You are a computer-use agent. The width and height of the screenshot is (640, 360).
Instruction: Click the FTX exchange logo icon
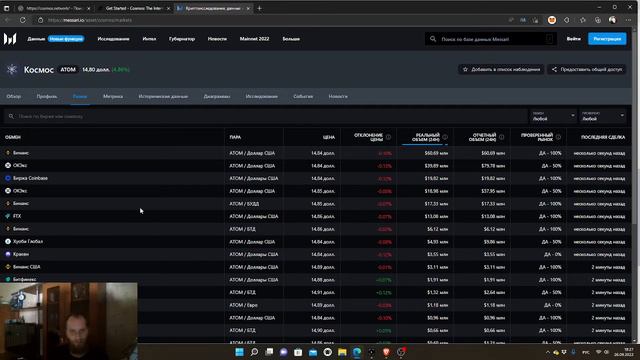point(8,216)
